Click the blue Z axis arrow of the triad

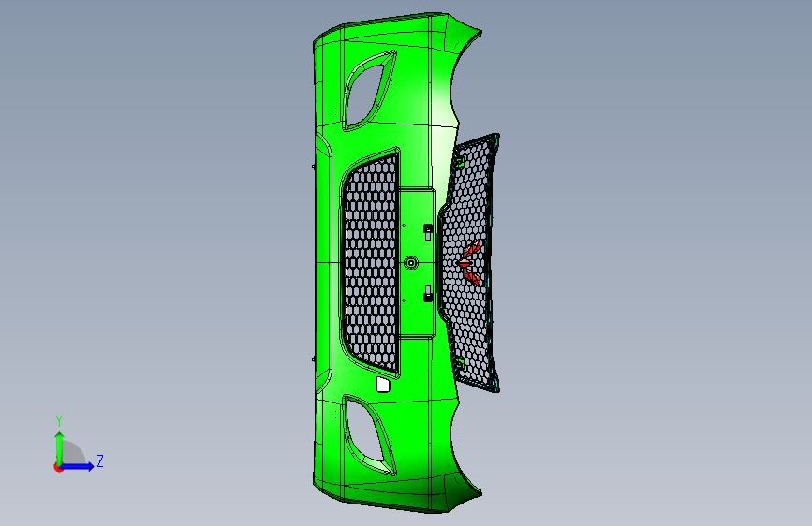pyautogui.click(x=78, y=466)
